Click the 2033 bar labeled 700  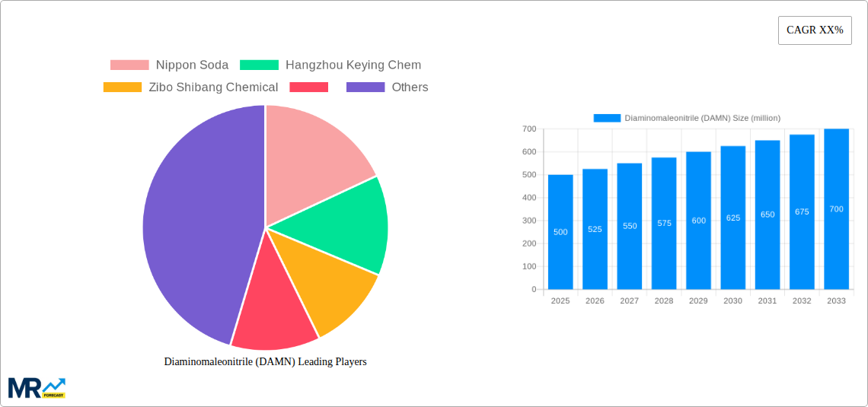[837, 209]
